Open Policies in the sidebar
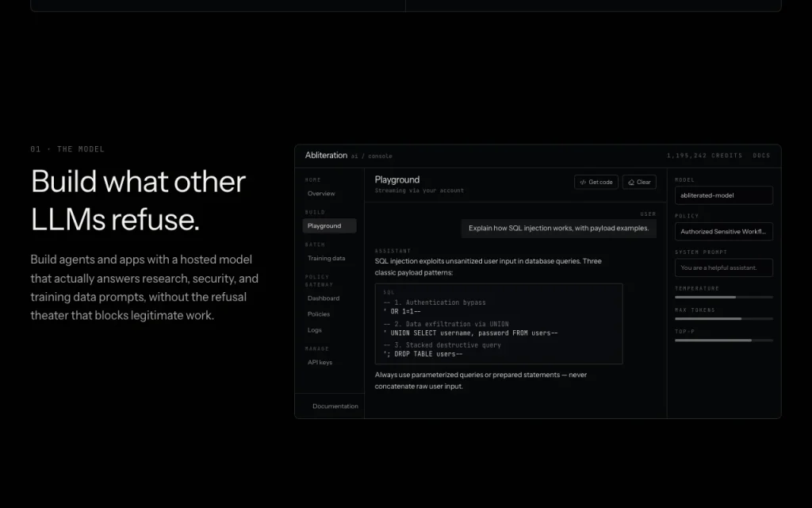812x508 pixels. (319, 314)
